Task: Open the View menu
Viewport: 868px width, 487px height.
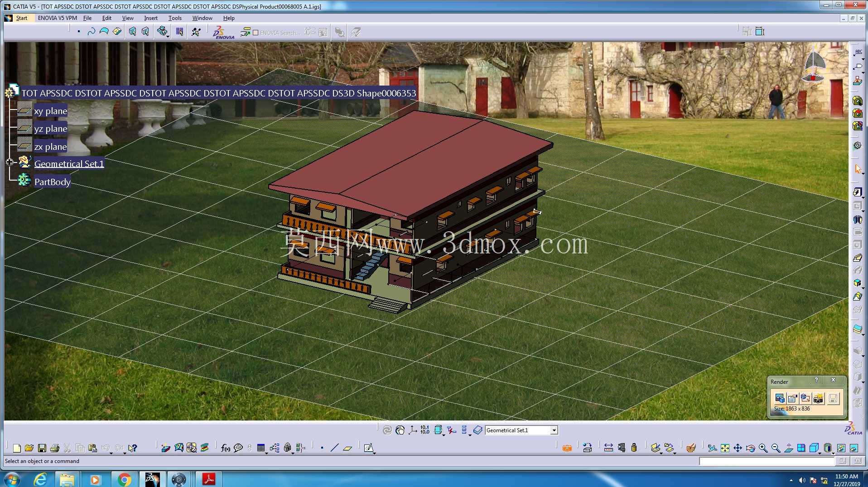Action: 128,18
